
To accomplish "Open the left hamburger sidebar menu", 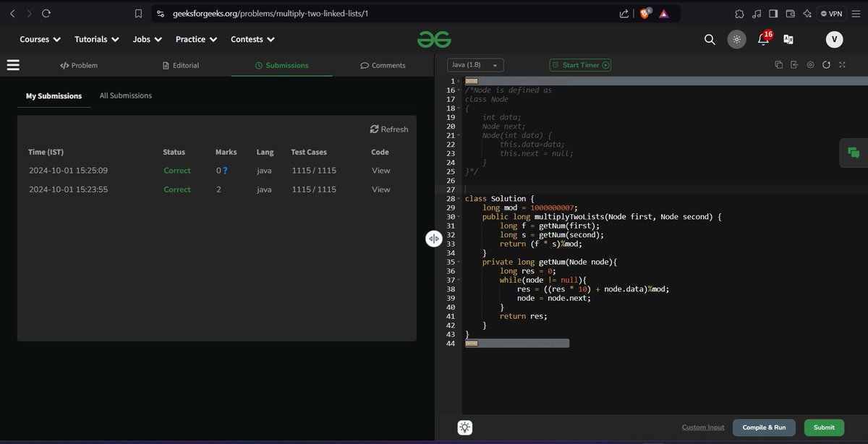I will [13, 65].
